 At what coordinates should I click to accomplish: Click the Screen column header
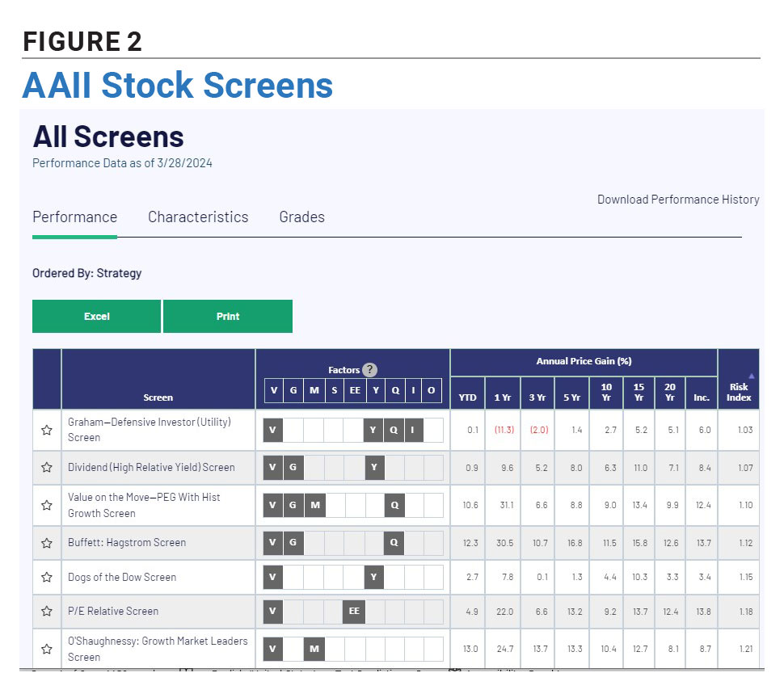tap(158, 397)
